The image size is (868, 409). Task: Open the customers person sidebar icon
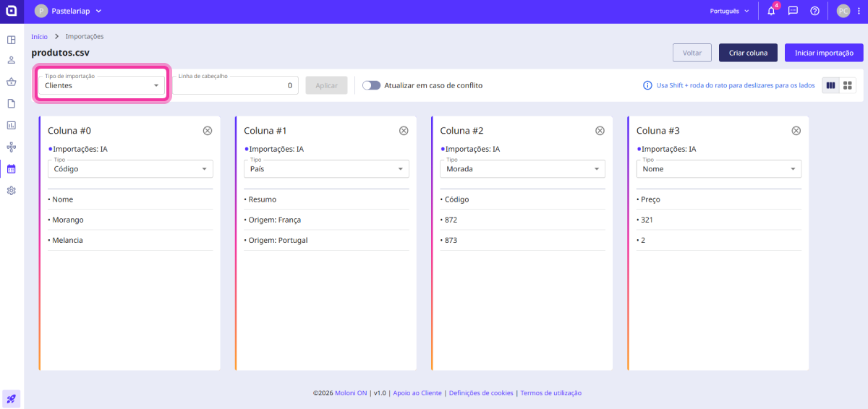(x=12, y=61)
